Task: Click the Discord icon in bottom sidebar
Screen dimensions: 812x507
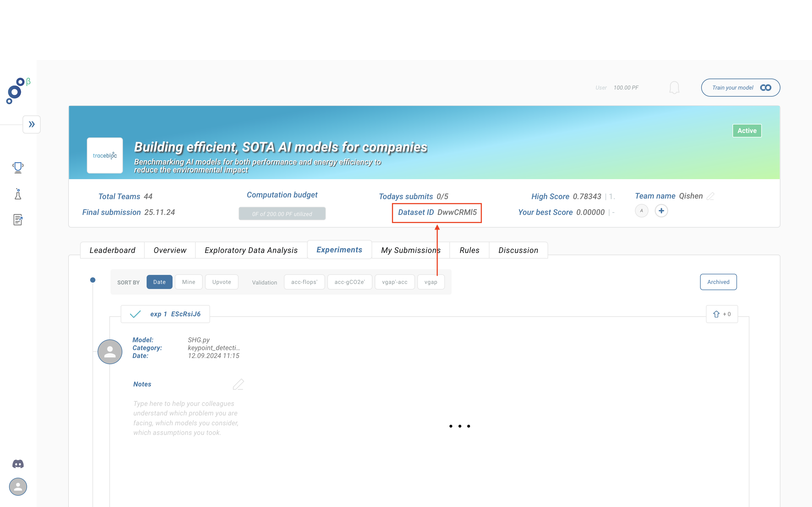Action: point(18,464)
